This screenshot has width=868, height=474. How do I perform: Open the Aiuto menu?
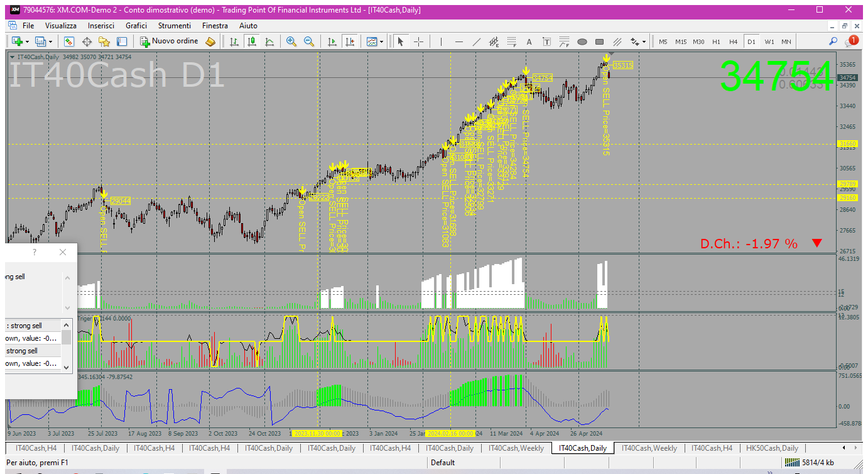[x=248, y=26]
